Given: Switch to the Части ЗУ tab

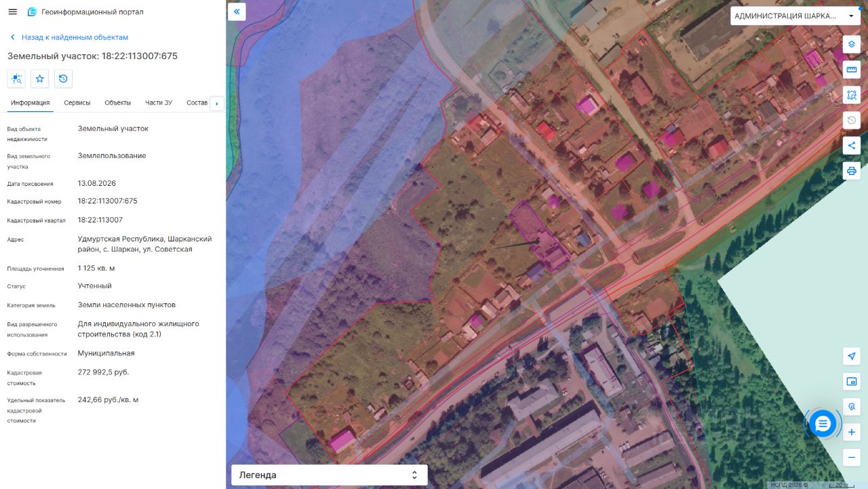Looking at the screenshot, I should click(159, 103).
